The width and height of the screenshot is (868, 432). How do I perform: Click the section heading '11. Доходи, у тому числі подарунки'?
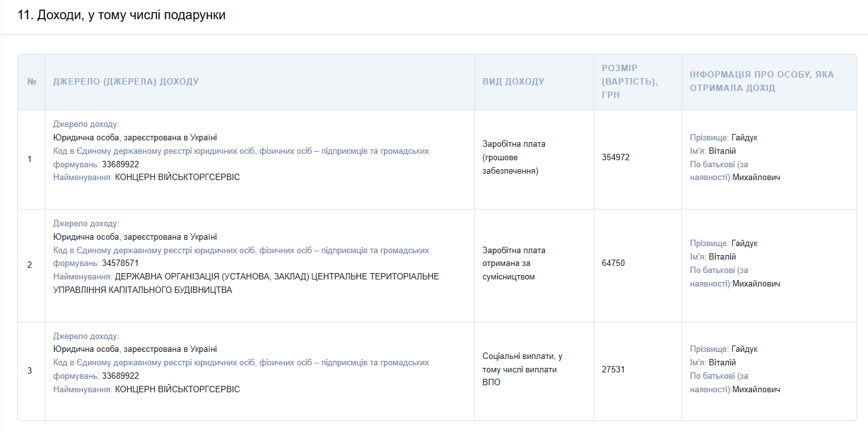[x=122, y=15]
